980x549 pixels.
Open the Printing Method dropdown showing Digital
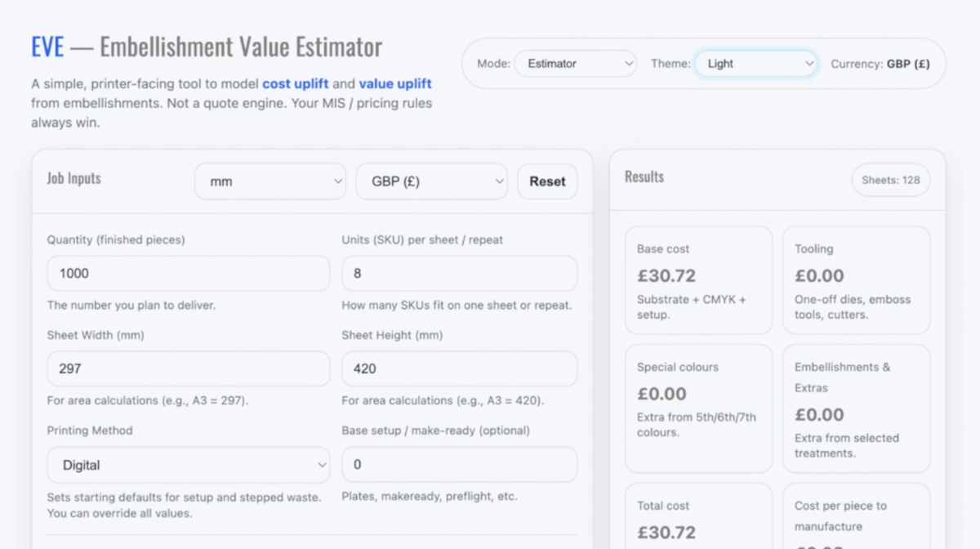tap(189, 465)
